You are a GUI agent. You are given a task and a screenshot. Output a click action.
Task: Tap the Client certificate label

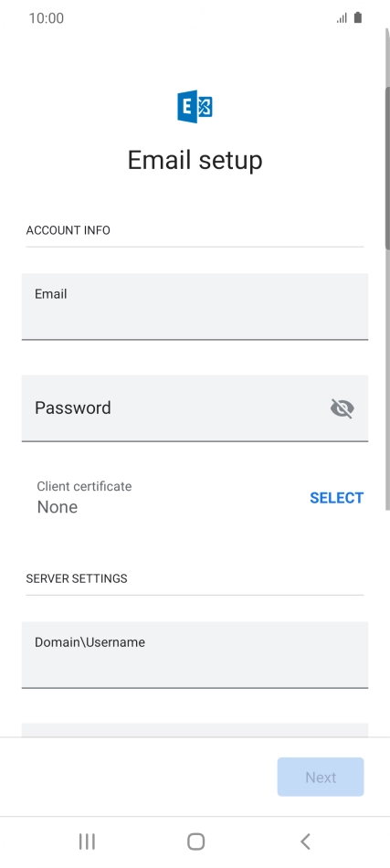pyautogui.click(x=84, y=486)
